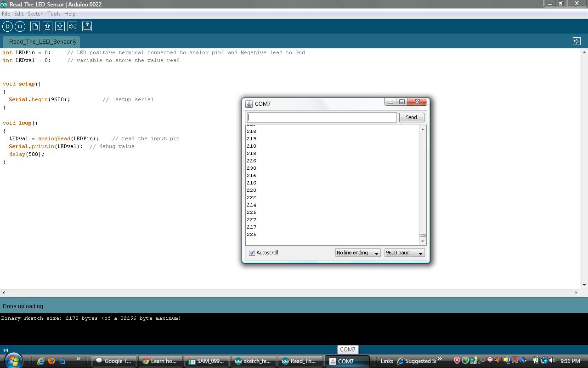This screenshot has width=588, height=368.
Task: Click the serial value 222
Action: point(251,197)
